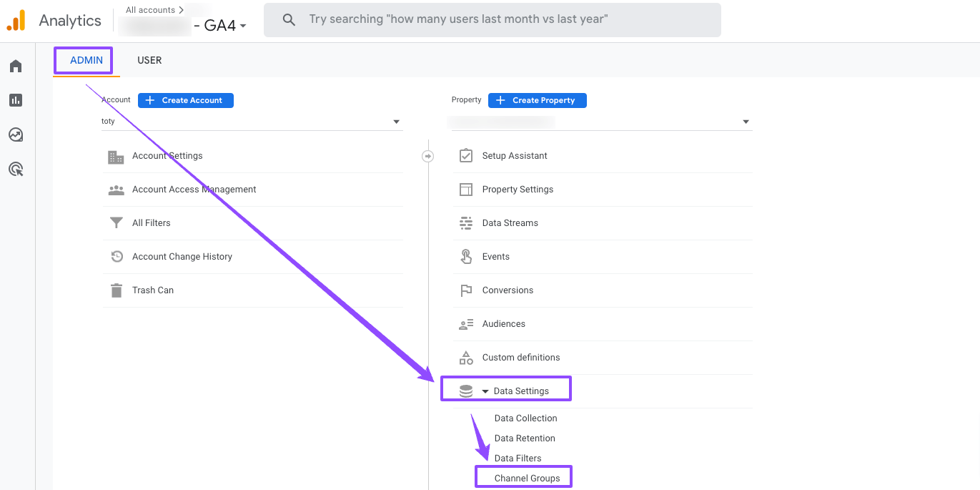Open Property Settings link
Viewport: 980px width, 490px height.
coord(518,190)
